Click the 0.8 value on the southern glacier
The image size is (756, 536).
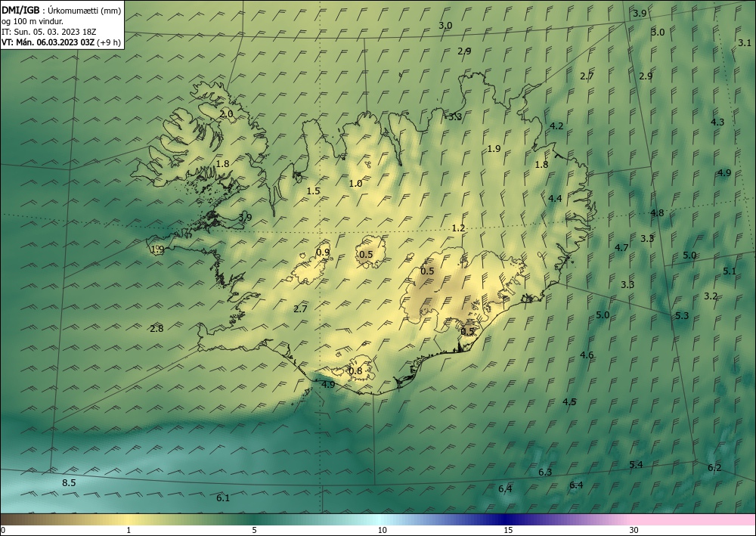pyautogui.click(x=355, y=370)
